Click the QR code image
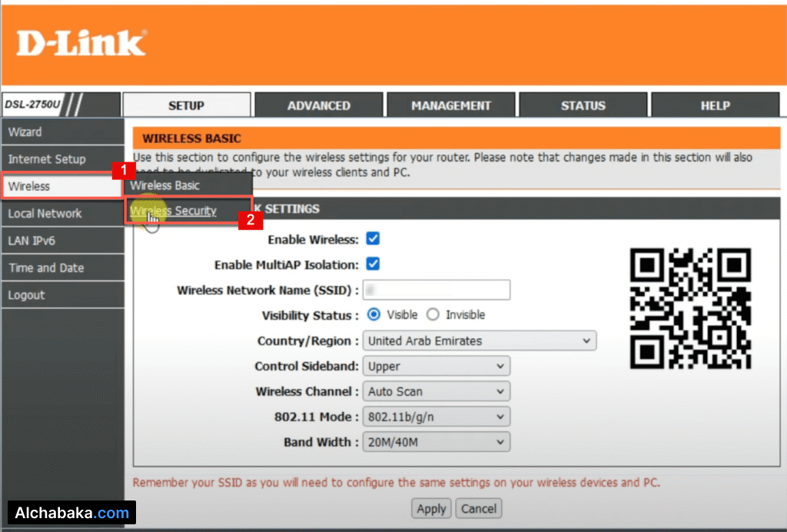 690,308
